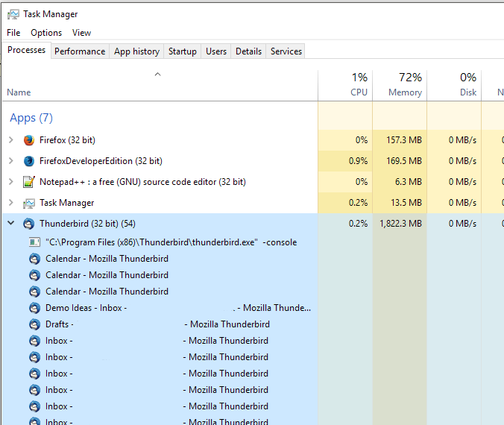This screenshot has width=504, height=425.
Task: Expand the FirefoxDeveloperEdition process group
Action: [x=10, y=161]
